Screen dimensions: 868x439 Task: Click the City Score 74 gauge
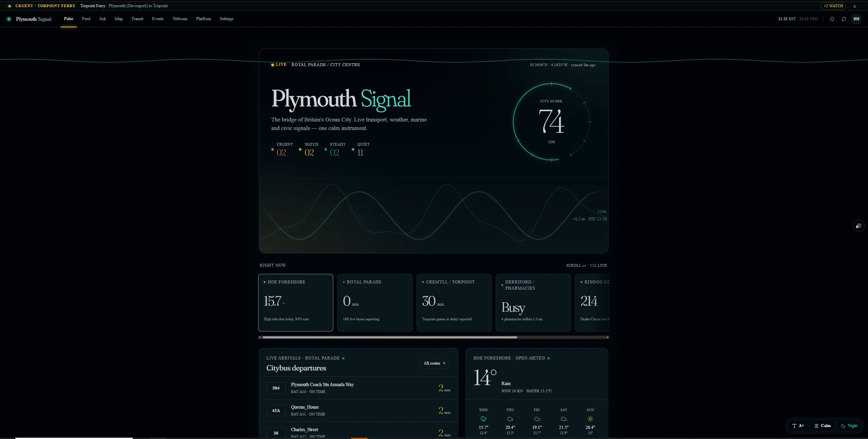(551, 122)
